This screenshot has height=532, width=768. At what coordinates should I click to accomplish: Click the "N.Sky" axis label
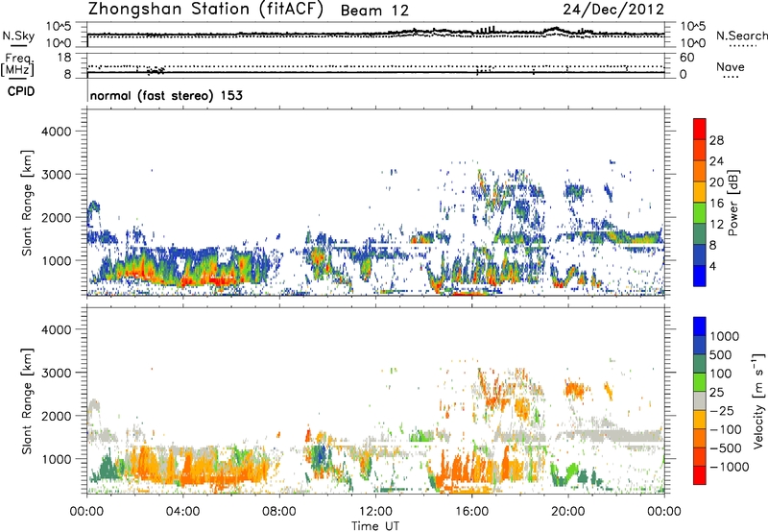[18, 36]
